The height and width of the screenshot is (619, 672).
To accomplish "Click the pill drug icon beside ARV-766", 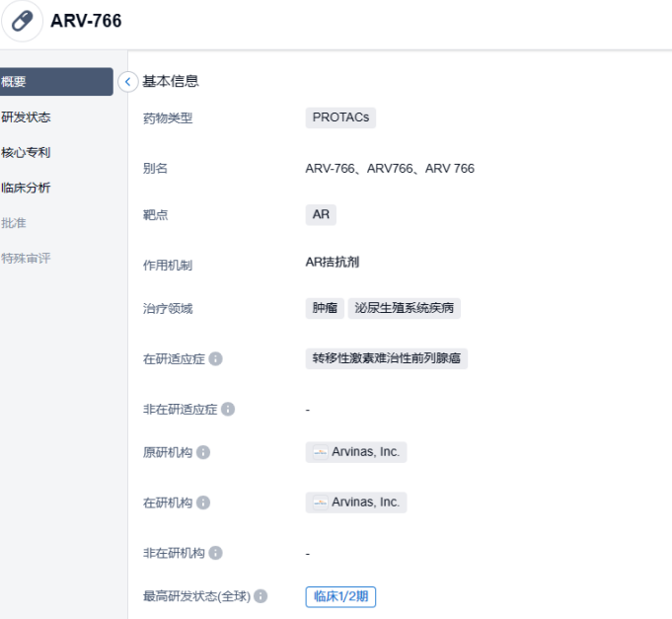I will tap(22, 21).
